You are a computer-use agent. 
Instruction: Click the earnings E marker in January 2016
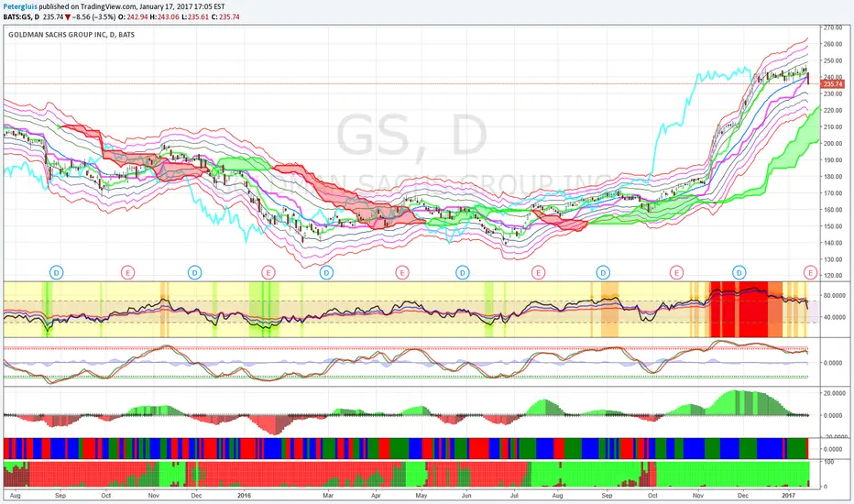pyautogui.click(x=268, y=272)
